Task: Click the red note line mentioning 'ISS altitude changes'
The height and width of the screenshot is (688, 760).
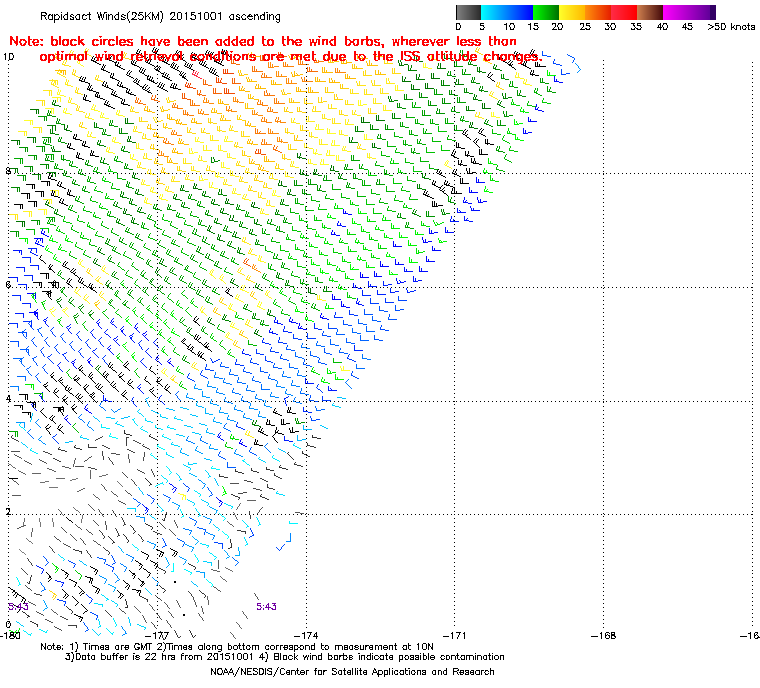Action: [290, 57]
